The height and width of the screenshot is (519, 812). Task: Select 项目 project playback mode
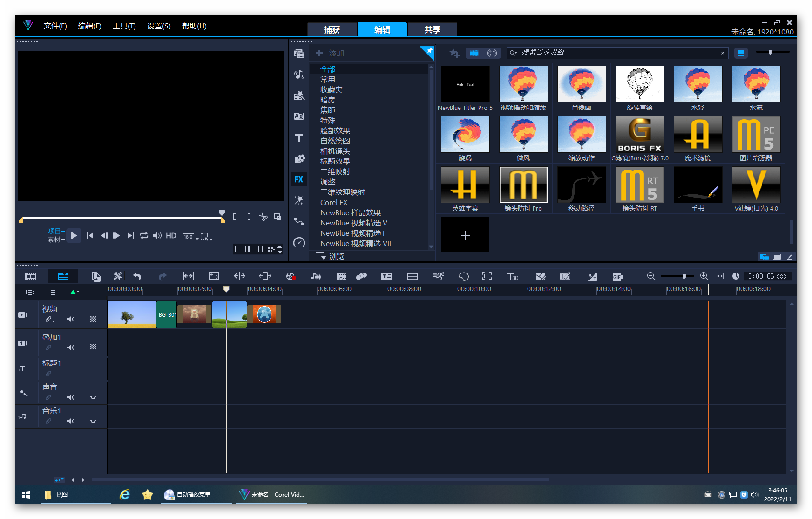[x=54, y=231]
